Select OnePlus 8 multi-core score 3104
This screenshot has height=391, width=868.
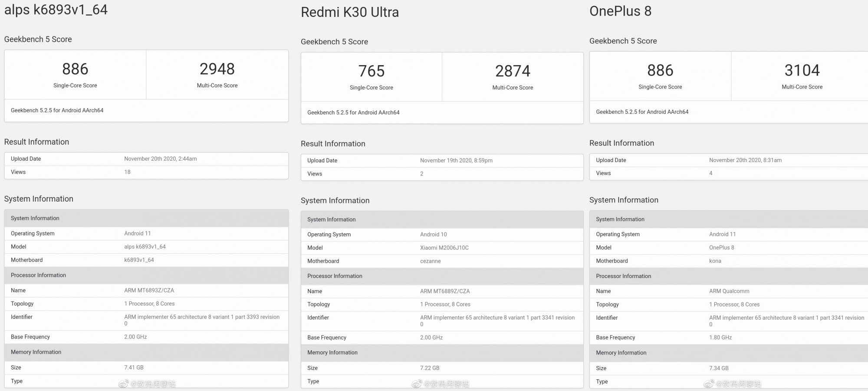click(802, 70)
